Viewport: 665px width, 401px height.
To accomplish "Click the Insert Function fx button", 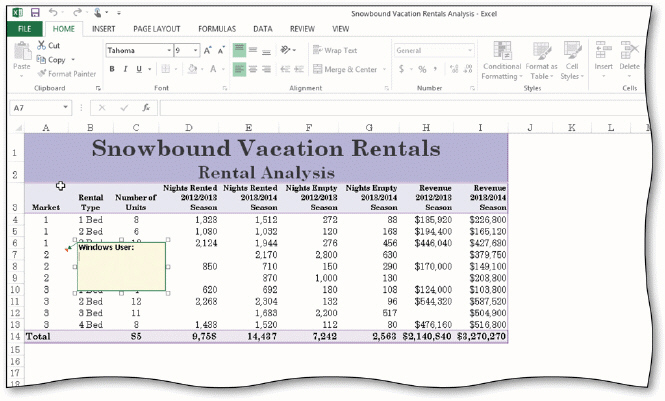I will point(146,108).
